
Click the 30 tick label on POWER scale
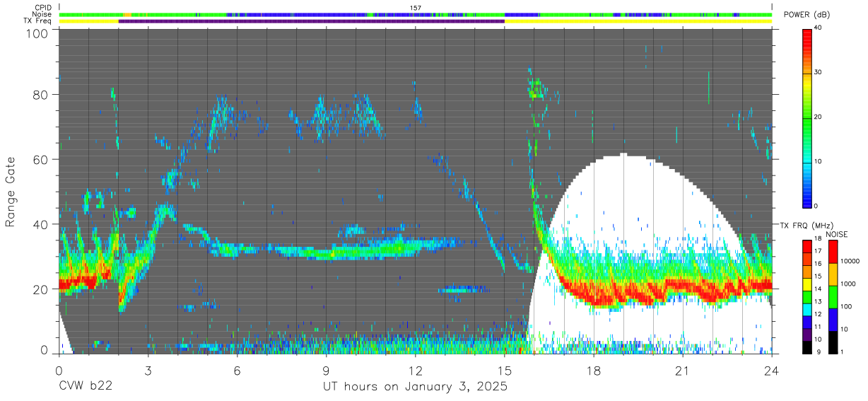(x=819, y=73)
